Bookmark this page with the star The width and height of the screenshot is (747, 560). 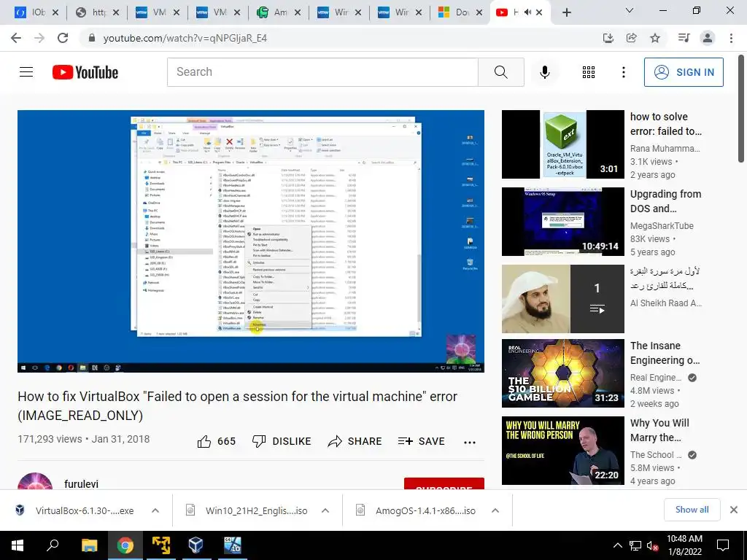click(x=655, y=38)
